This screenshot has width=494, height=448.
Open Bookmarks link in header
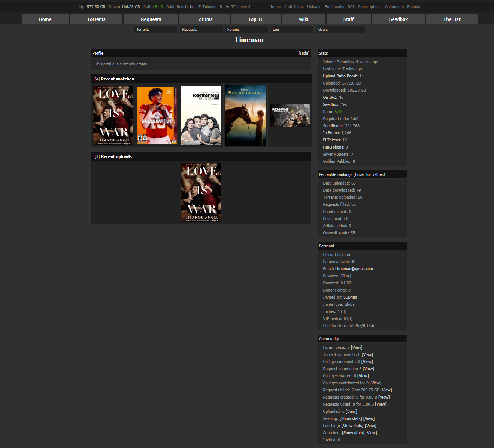334,7
